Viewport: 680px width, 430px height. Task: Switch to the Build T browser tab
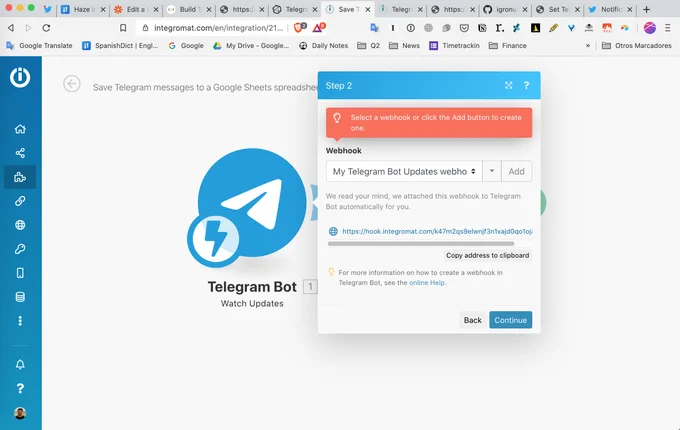pos(188,9)
